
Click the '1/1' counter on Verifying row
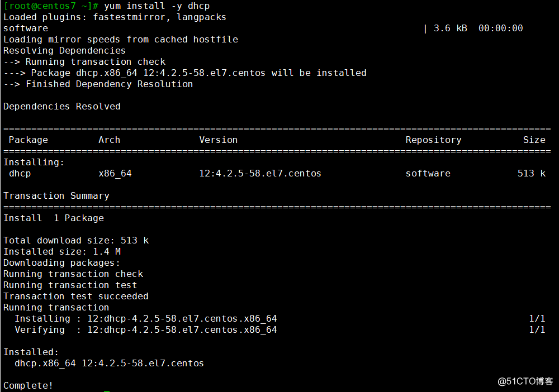coord(537,329)
